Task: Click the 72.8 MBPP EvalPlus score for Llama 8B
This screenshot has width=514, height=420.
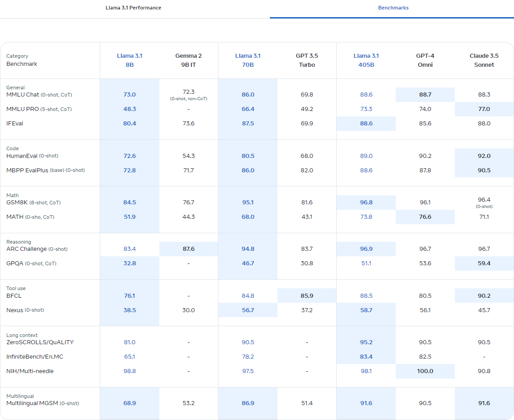Action: pos(130,171)
